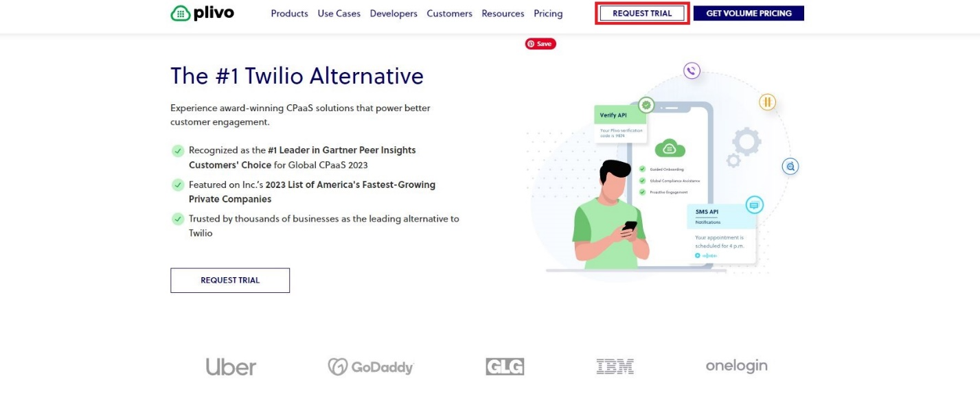Click the check icon beside Inc. 2023 list
This screenshot has width=980, height=400.
(178, 185)
